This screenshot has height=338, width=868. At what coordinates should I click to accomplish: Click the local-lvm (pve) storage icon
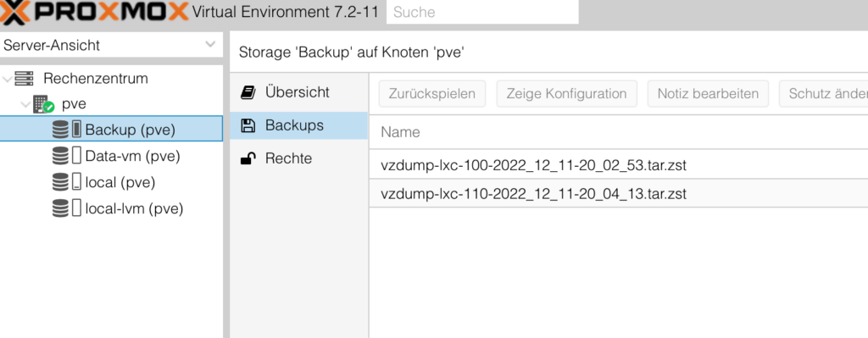click(66, 208)
